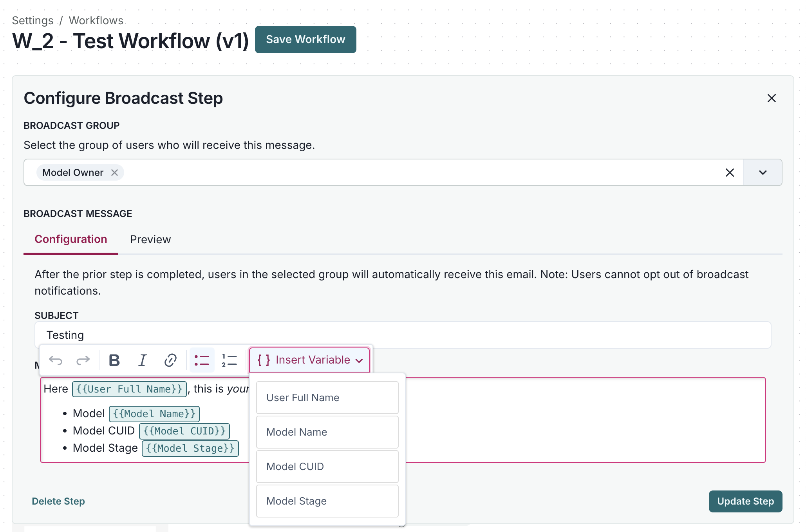Undo the last edit in the message editor
806x532 pixels.
pos(56,360)
